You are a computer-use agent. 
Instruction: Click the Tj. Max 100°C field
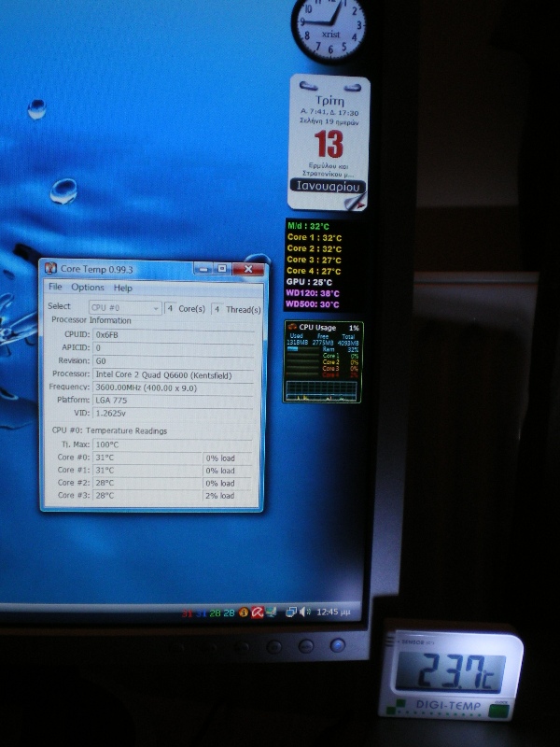(x=173, y=444)
